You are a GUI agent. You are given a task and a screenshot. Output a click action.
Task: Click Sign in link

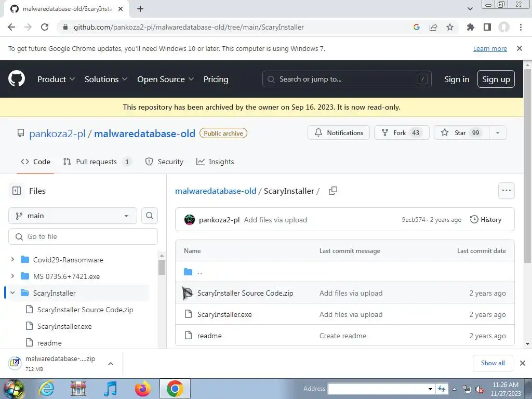coord(457,79)
